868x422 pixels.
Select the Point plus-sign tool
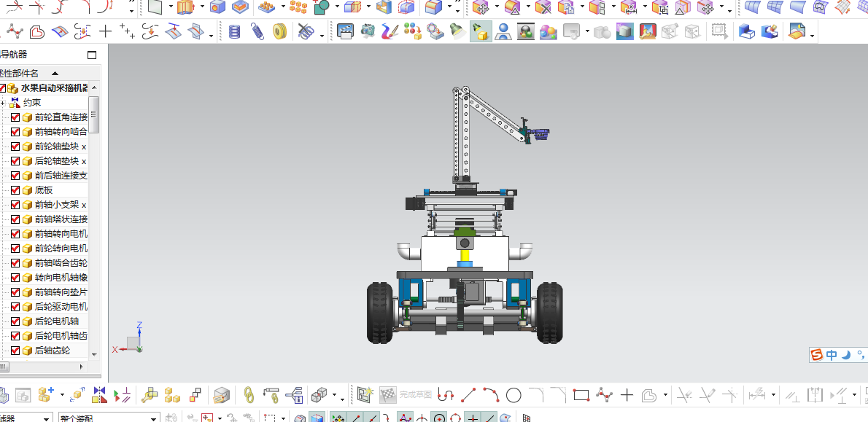coord(104,31)
